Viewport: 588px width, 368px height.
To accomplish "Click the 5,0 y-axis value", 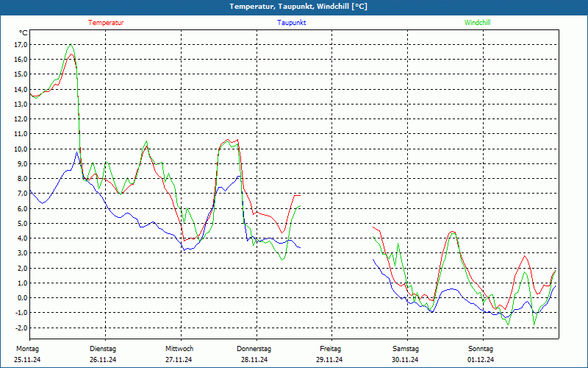I will (x=21, y=224).
